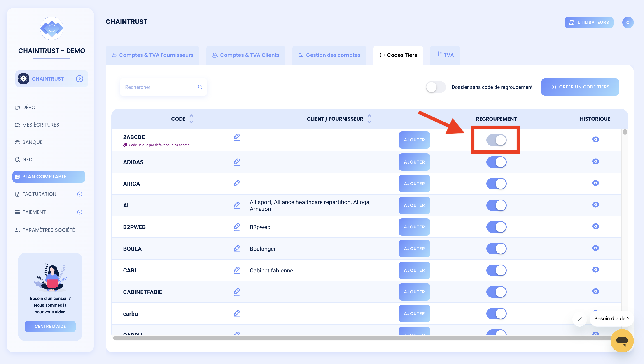Image resolution: width=644 pixels, height=364 pixels.
Task: Edit the CABI code with pencil icon
Action: tap(236, 270)
